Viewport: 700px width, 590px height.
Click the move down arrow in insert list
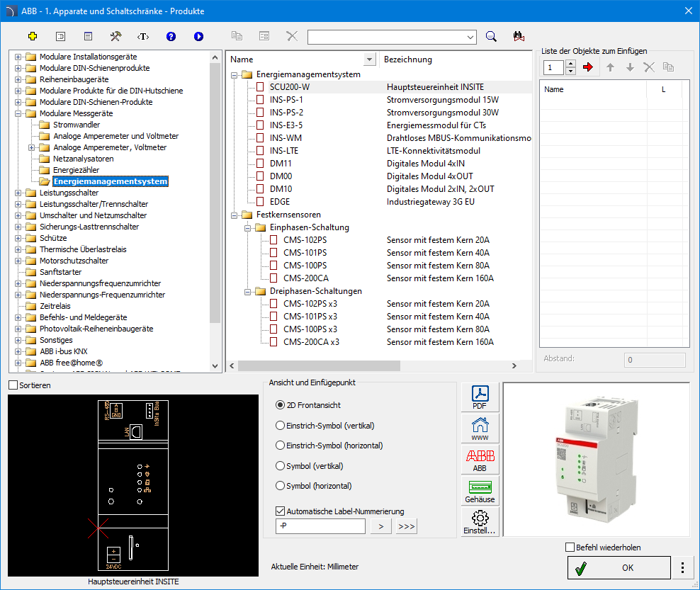[630, 67]
